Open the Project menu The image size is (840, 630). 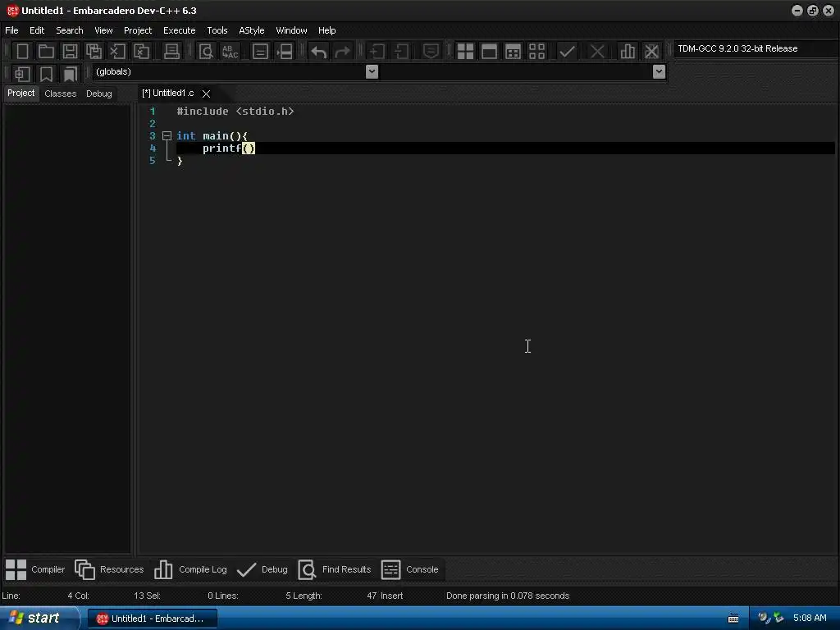[138, 30]
